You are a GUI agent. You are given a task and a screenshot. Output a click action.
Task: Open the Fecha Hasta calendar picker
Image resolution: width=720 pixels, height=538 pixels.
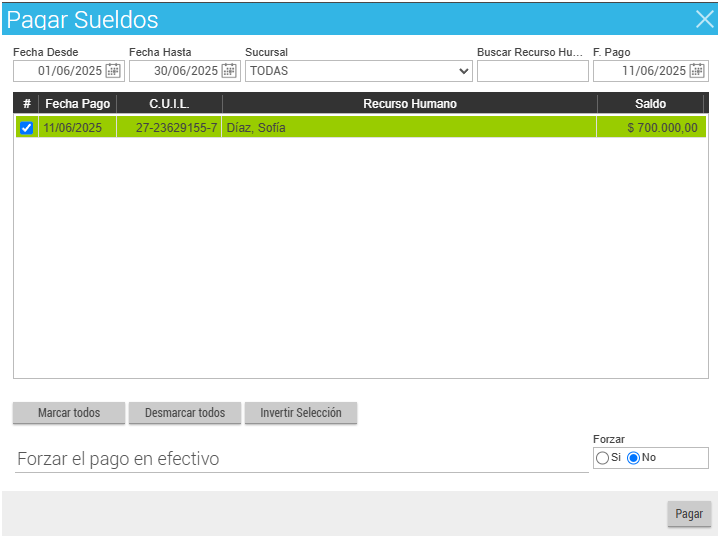[x=229, y=71]
